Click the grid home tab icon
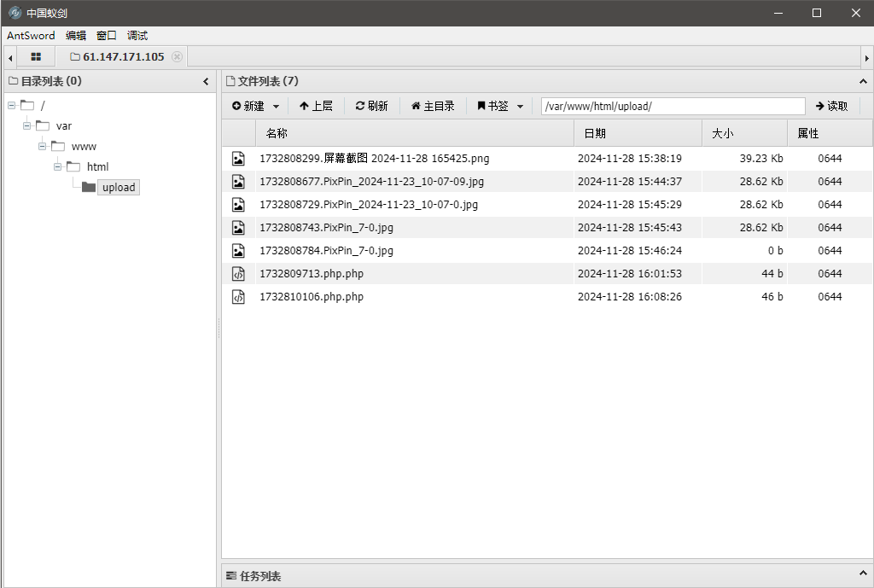The width and height of the screenshot is (874, 588). tap(36, 57)
